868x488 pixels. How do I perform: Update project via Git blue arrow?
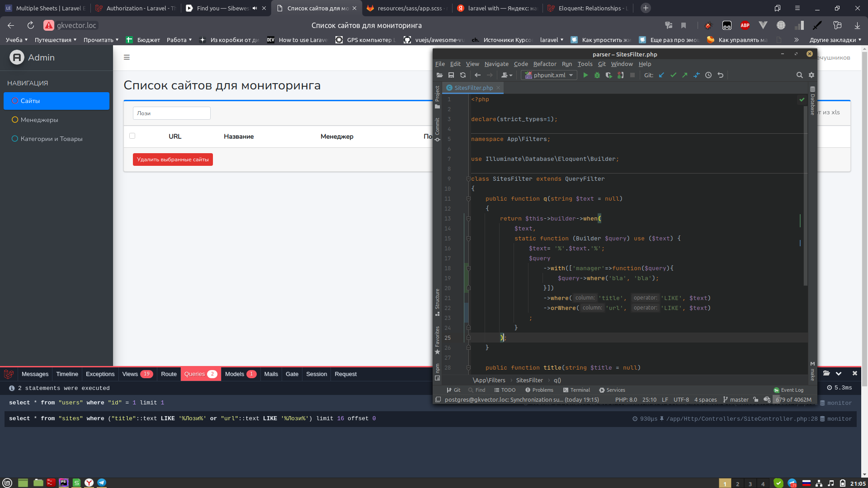(661, 75)
